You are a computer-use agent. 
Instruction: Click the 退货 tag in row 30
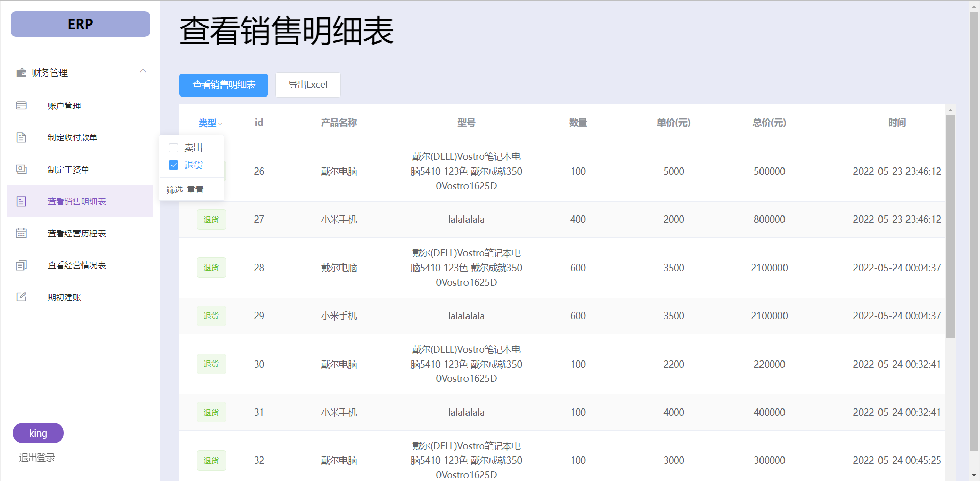point(211,364)
